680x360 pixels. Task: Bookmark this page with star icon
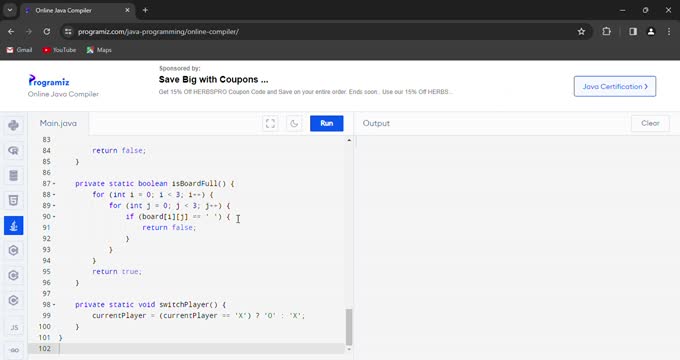tap(581, 32)
